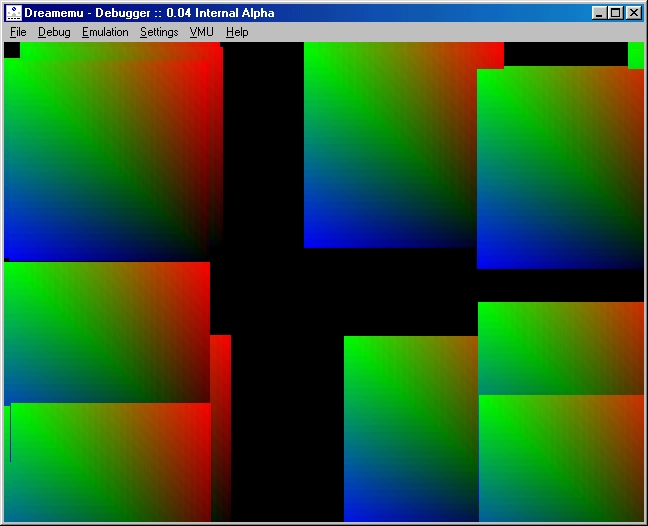Close the Dreamemu Debugger window
This screenshot has height=526, width=648.
pyautogui.click(x=634, y=13)
